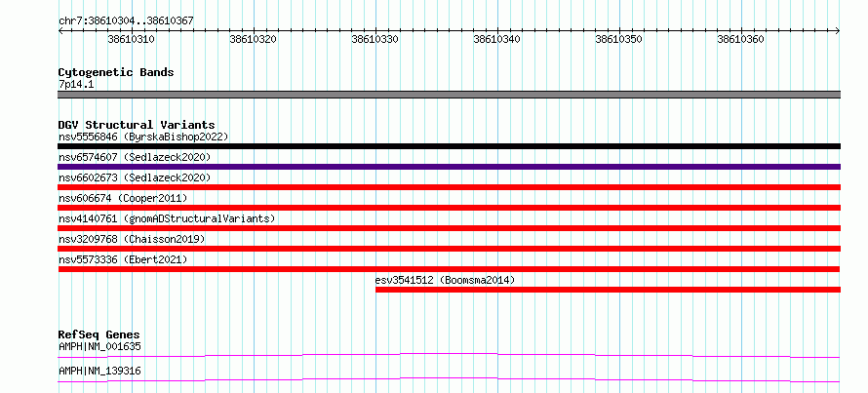Open the AMPH|NM_001635 gene label

(x=99, y=347)
